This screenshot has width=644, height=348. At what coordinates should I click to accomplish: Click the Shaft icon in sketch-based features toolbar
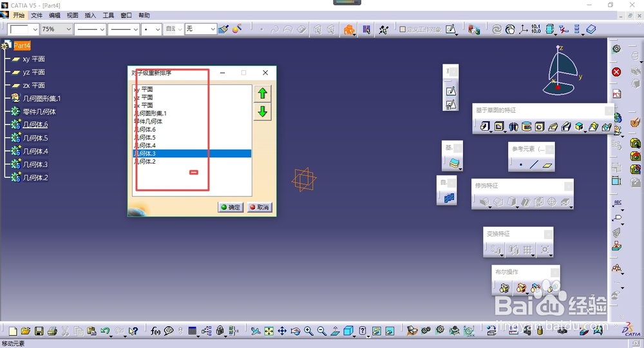click(513, 126)
